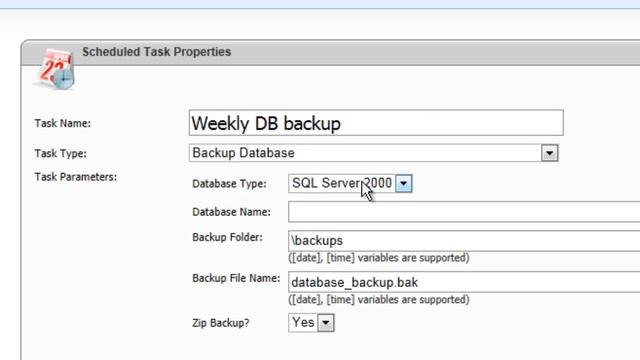The height and width of the screenshot is (360, 640).
Task: Click the SQL Server 2000 value
Action: (x=342, y=183)
